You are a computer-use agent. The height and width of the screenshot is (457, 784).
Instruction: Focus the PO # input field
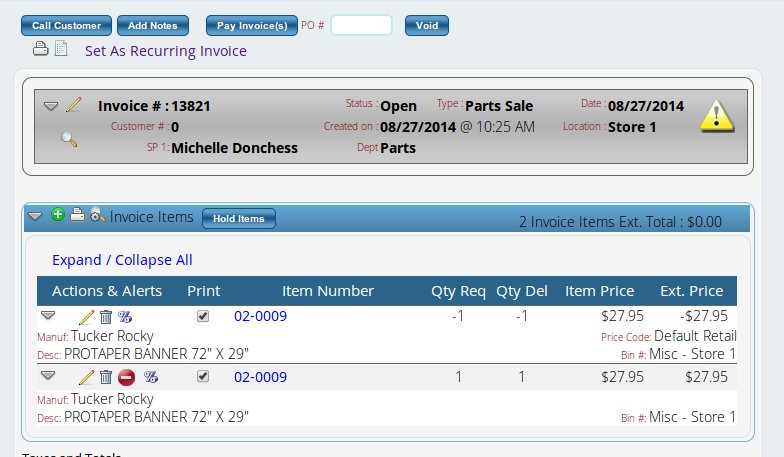click(x=361, y=25)
